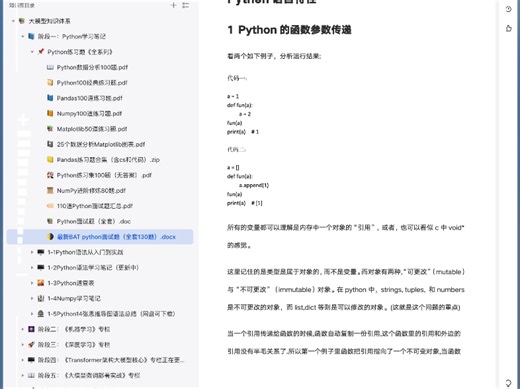Select 最新BAT python面试题 docx entry
Screen dimensions: 520x389
(100, 237)
